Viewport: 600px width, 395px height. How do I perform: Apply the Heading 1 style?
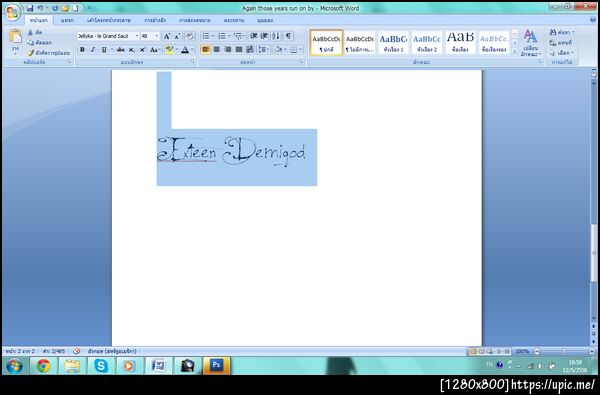393,43
